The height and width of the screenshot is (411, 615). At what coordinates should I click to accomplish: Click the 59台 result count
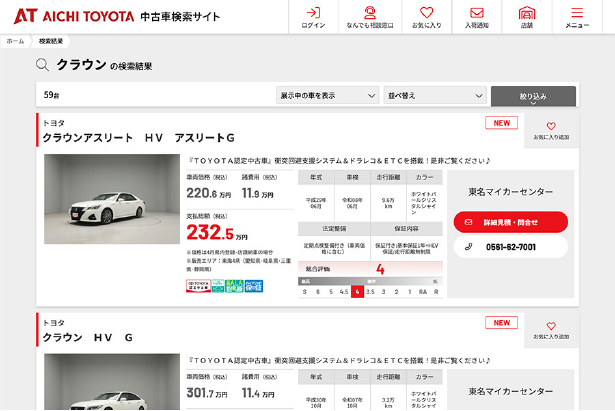pyautogui.click(x=51, y=95)
